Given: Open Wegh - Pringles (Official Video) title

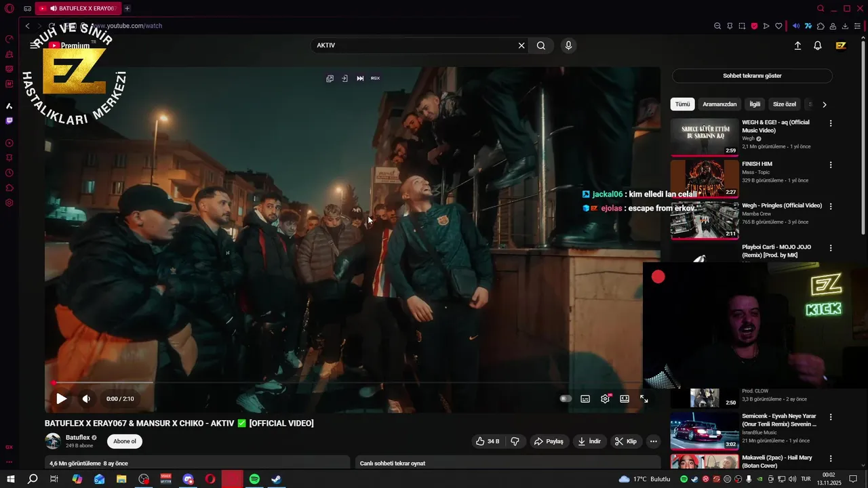Looking at the screenshot, I should tap(782, 205).
